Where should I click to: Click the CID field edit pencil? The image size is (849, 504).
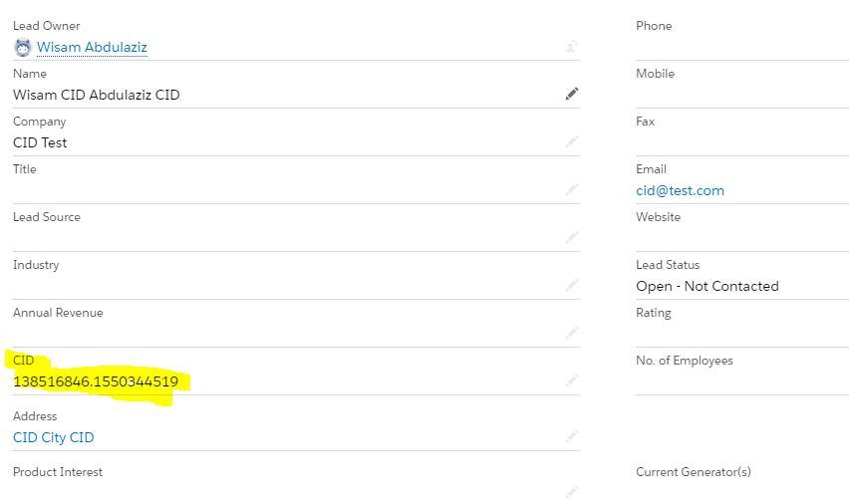tap(572, 380)
